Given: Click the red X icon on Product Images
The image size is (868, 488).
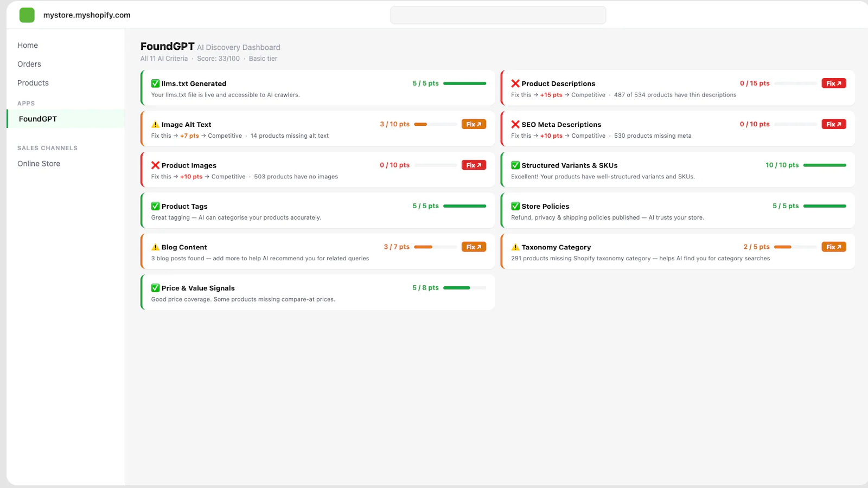Looking at the screenshot, I should click(155, 165).
